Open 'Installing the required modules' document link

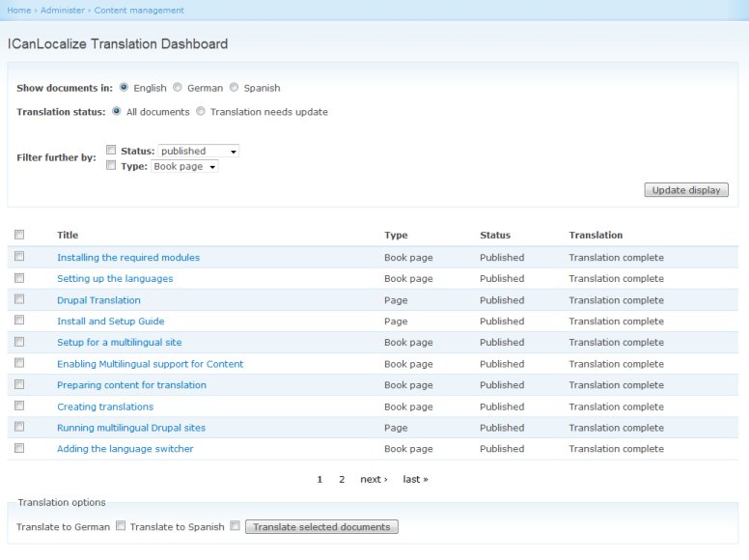tap(128, 258)
